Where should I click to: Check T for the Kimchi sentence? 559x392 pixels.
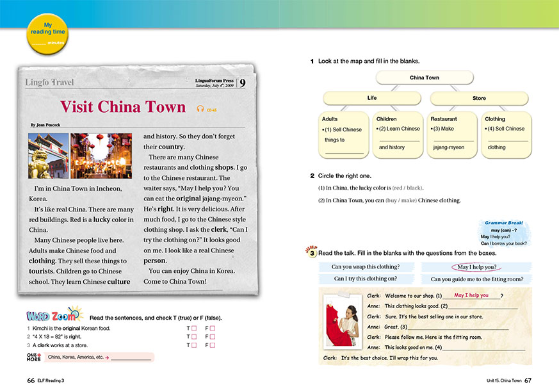point(195,328)
